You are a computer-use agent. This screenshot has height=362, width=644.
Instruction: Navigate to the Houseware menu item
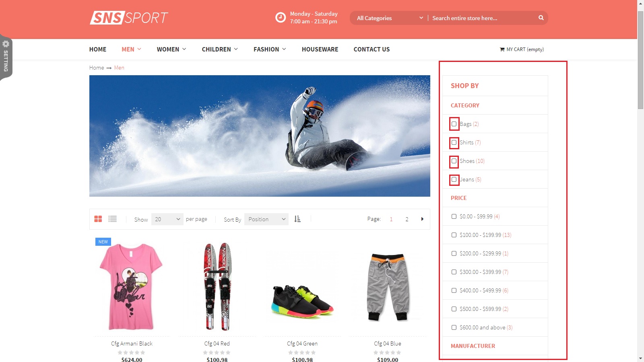(320, 49)
